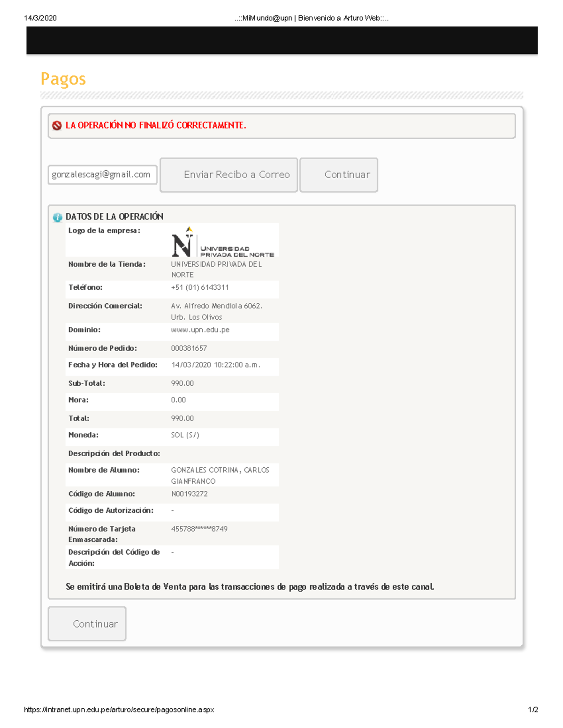
Task: Select the Mora 0.00 row
Action: coord(172,400)
